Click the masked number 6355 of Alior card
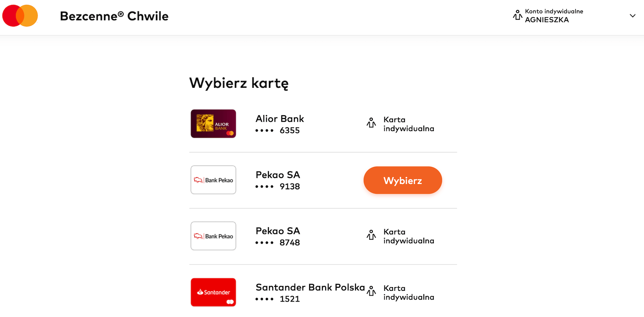 pyautogui.click(x=279, y=130)
